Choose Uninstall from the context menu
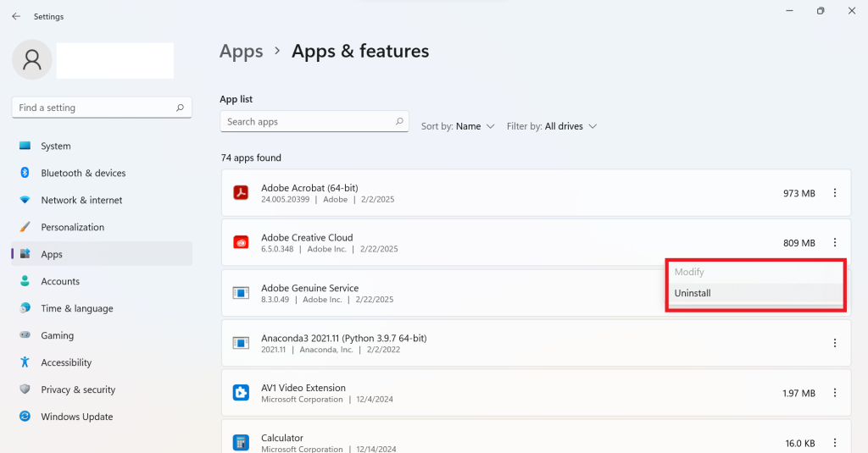Screen dimensions: 868x453 click(x=755, y=294)
